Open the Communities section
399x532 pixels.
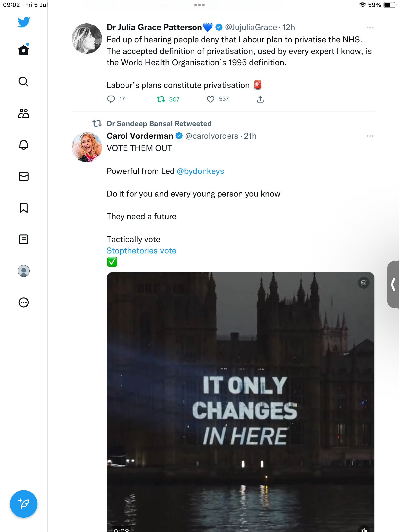point(24,113)
